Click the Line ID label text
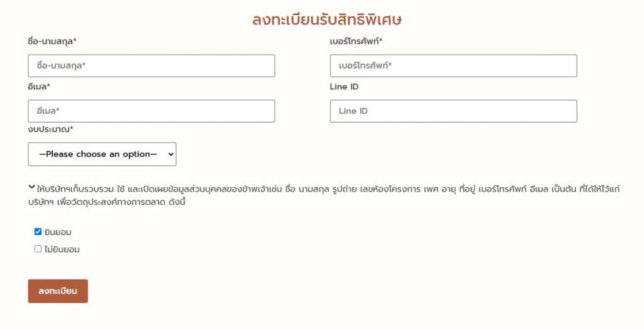The image size is (644, 330). tap(344, 87)
